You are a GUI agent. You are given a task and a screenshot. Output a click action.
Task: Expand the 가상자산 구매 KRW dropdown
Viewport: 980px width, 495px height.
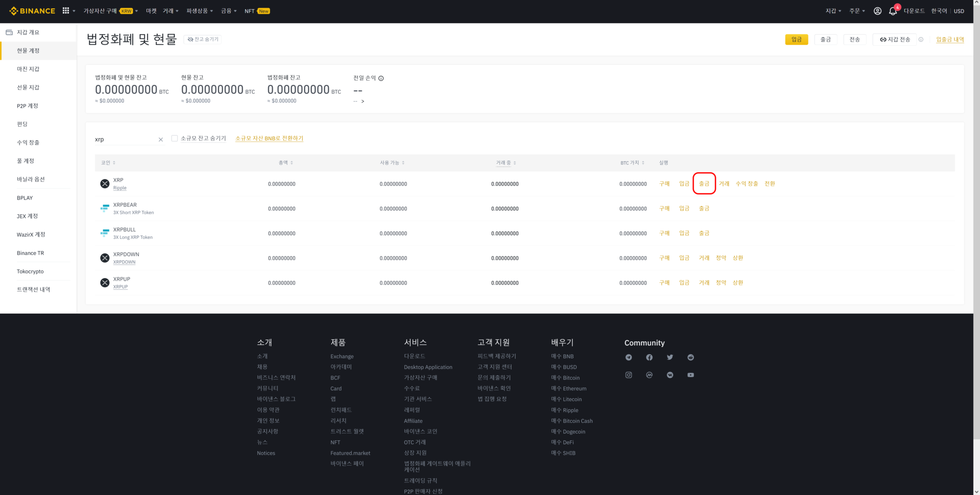tap(111, 11)
